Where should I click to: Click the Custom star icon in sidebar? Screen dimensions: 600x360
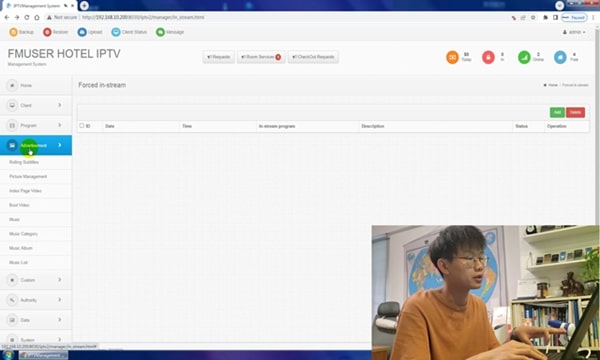pyautogui.click(x=12, y=280)
